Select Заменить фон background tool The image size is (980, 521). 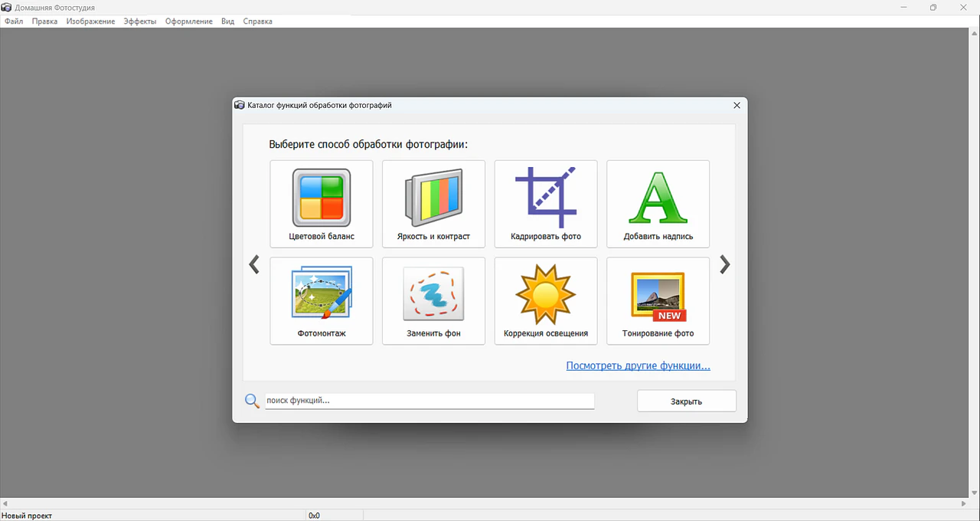(433, 300)
